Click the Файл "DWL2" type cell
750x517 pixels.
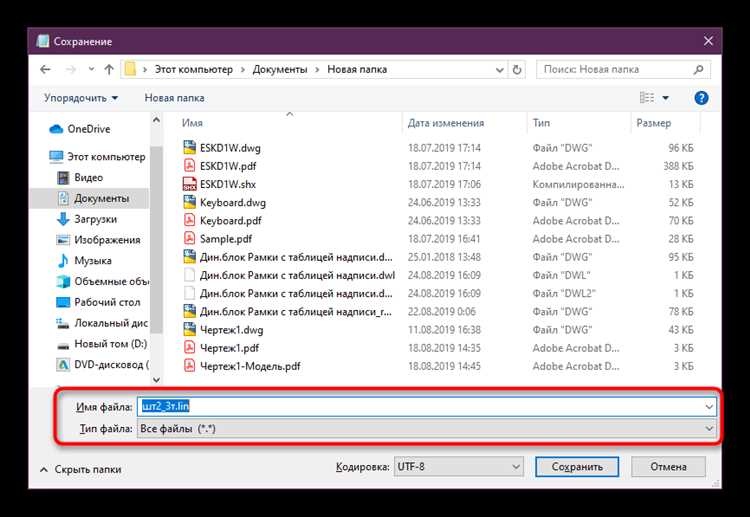coord(564,294)
